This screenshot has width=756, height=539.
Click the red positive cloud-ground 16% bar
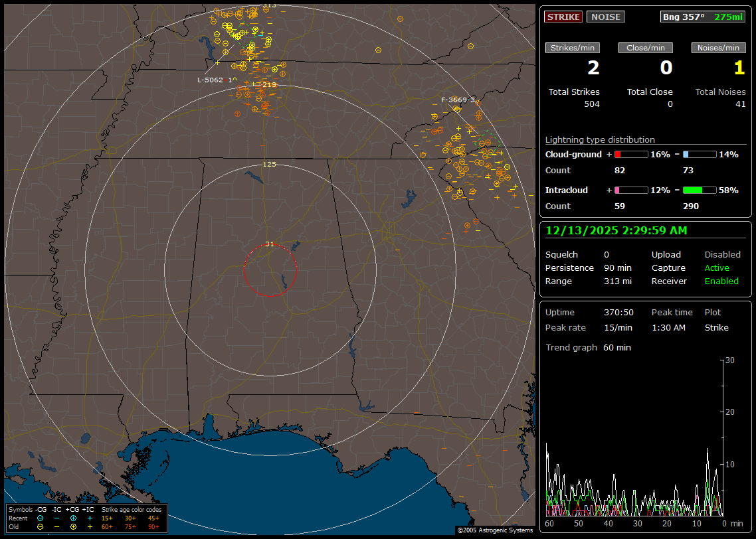[630, 155]
